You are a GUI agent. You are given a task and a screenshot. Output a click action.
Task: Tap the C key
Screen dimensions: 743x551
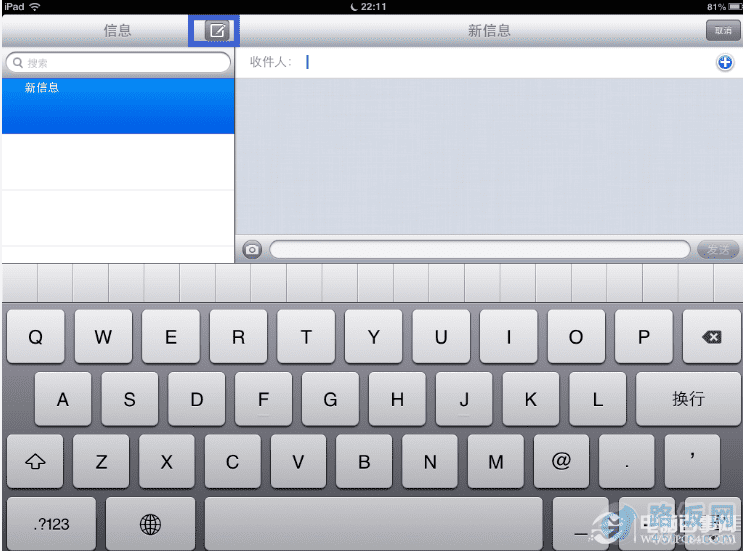(232, 461)
